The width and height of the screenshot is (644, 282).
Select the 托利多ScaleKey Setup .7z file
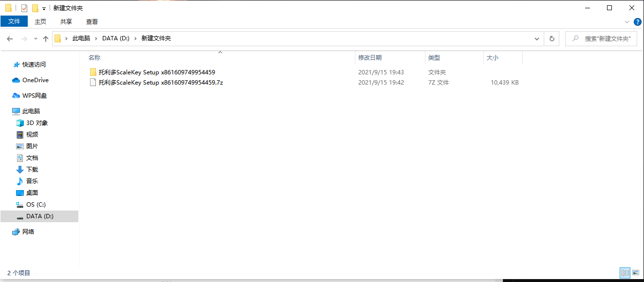[x=161, y=83]
